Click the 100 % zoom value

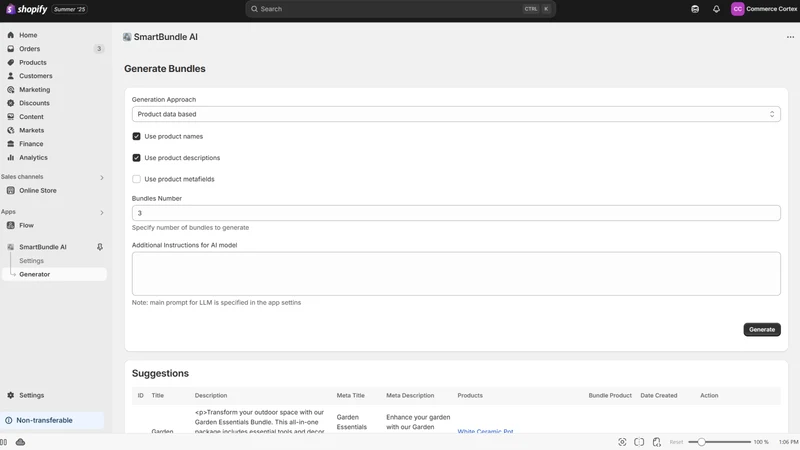click(x=761, y=442)
